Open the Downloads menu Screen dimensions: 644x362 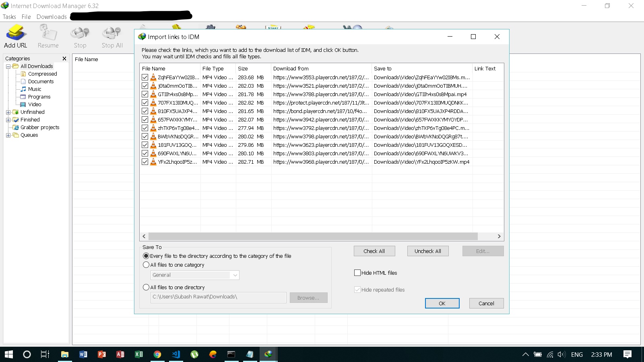click(51, 16)
